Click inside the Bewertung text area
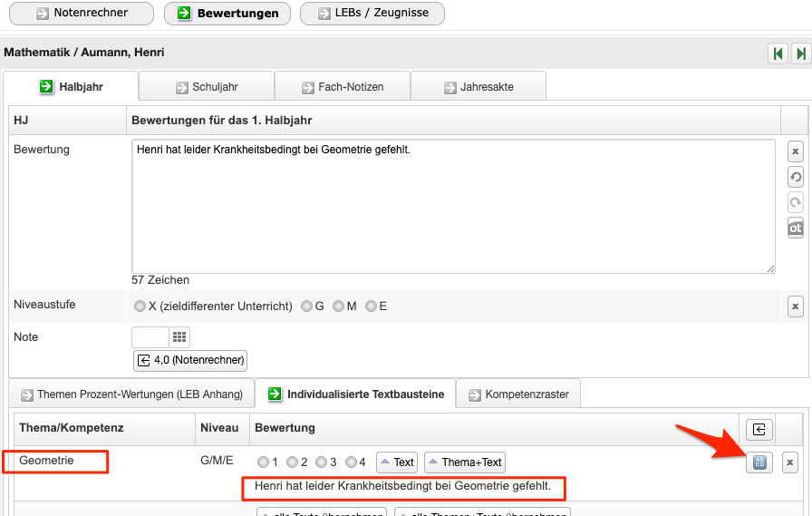This screenshot has width=812, height=516. (453, 206)
